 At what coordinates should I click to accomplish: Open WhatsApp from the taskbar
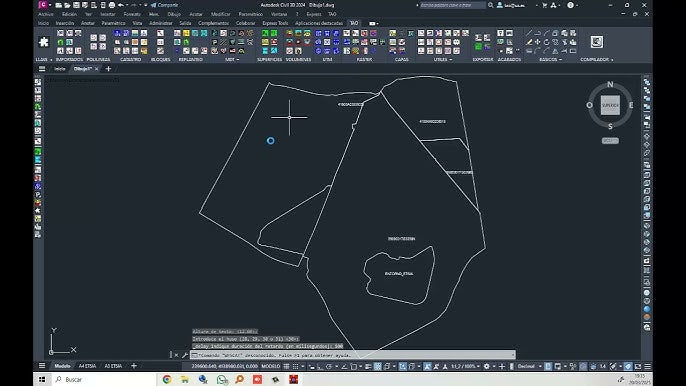[222, 379]
